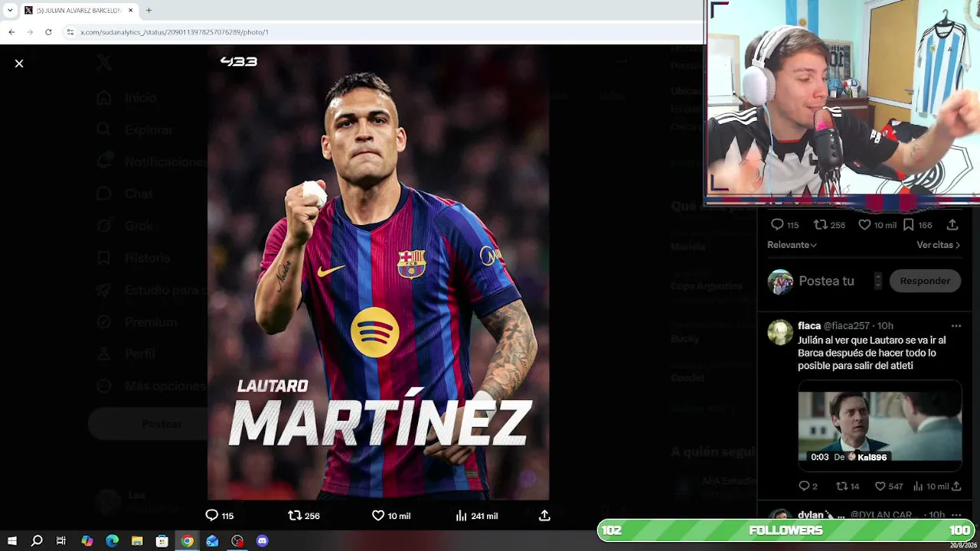Launch Copilot from the taskbar

coord(87,541)
